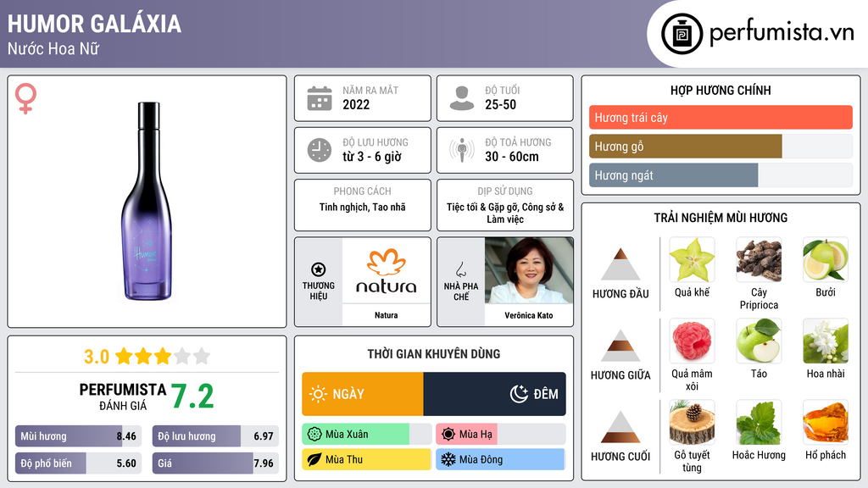Click the moon icon in the Đêm bar
Viewport: 868px width, 488px height.
coord(520,394)
